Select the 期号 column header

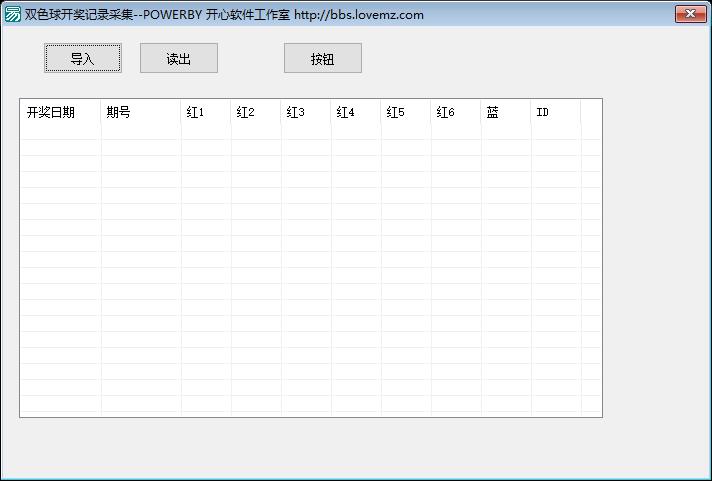click(x=141, y=112)
